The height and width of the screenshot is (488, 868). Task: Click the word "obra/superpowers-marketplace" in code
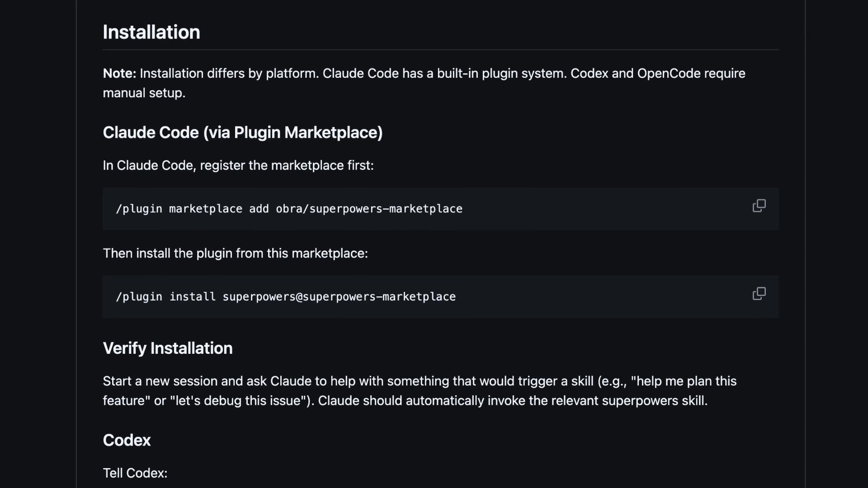(369, 209)
